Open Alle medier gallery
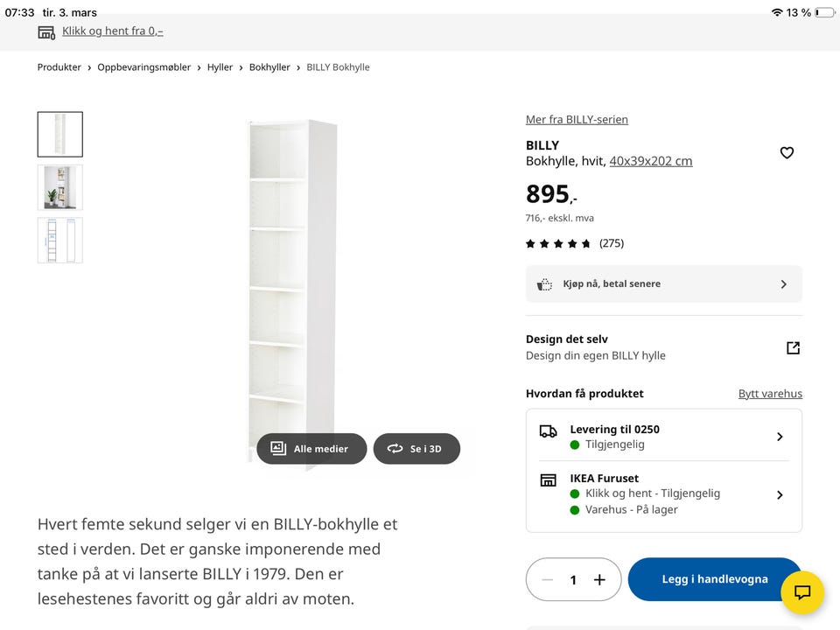The image size is (840, 630). coord(311,448)
